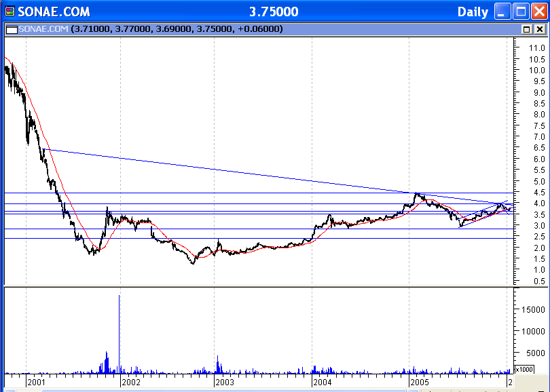The image size is (550, 392).
Task: Click the 15000 volume axis label
Action: tap(533, 310)
